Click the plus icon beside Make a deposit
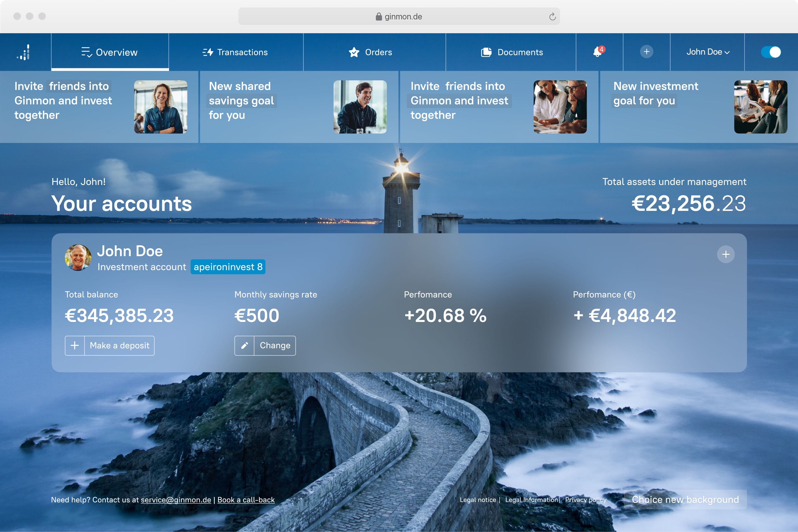The width and height of the screenshot is (798, 532). click(x=75, y=346)
